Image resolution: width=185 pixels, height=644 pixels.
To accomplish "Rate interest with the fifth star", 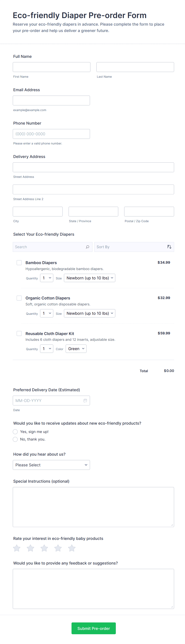I will (x=72, y=548).
